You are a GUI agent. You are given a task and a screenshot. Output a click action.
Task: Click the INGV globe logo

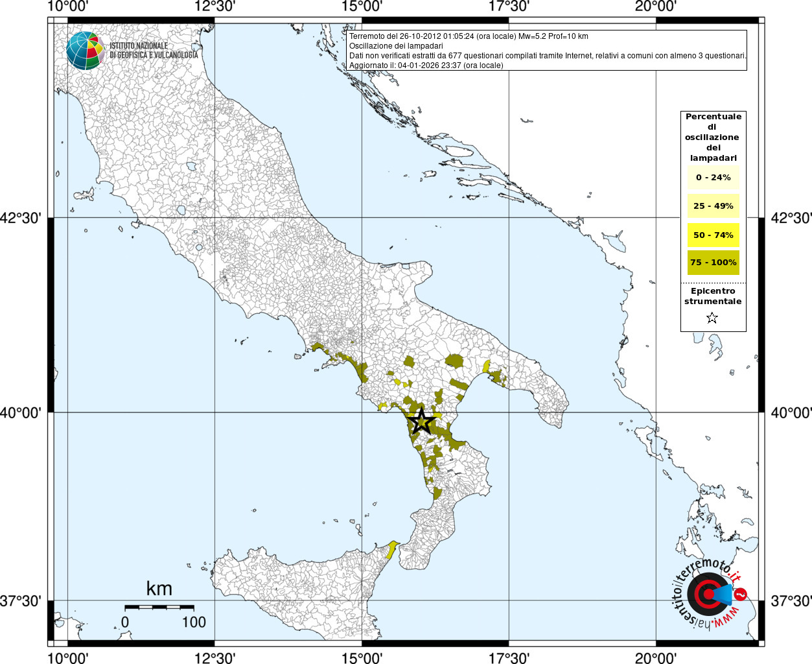click(85, 51)
